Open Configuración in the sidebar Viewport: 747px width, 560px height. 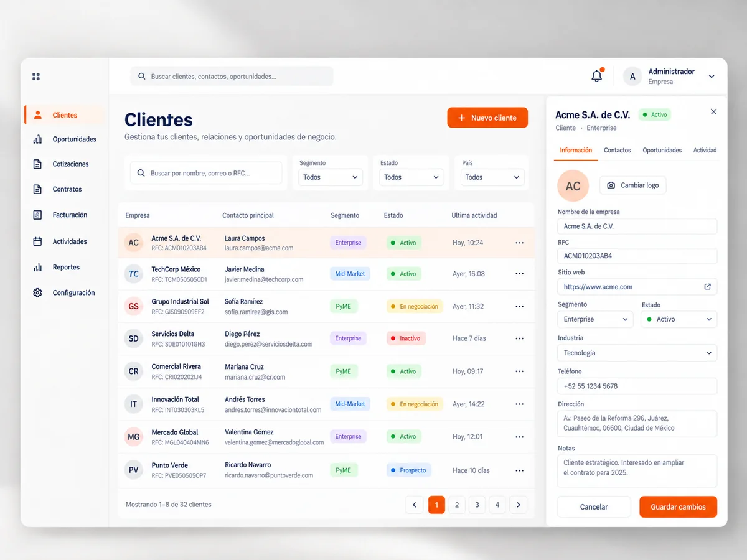tap(65, 293)
